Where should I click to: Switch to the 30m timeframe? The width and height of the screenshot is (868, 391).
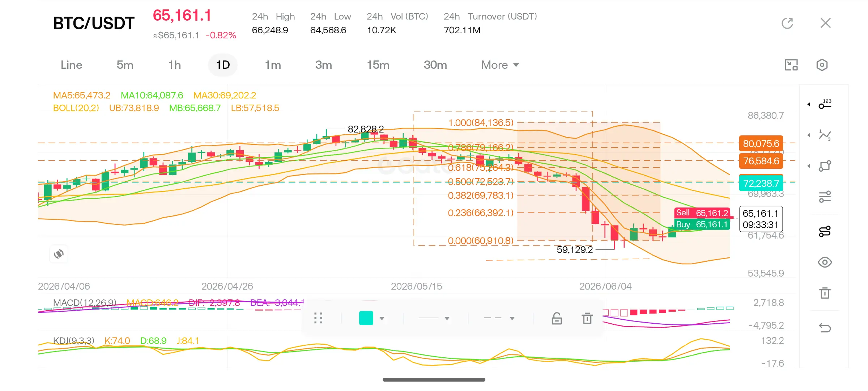click(435, 65)
